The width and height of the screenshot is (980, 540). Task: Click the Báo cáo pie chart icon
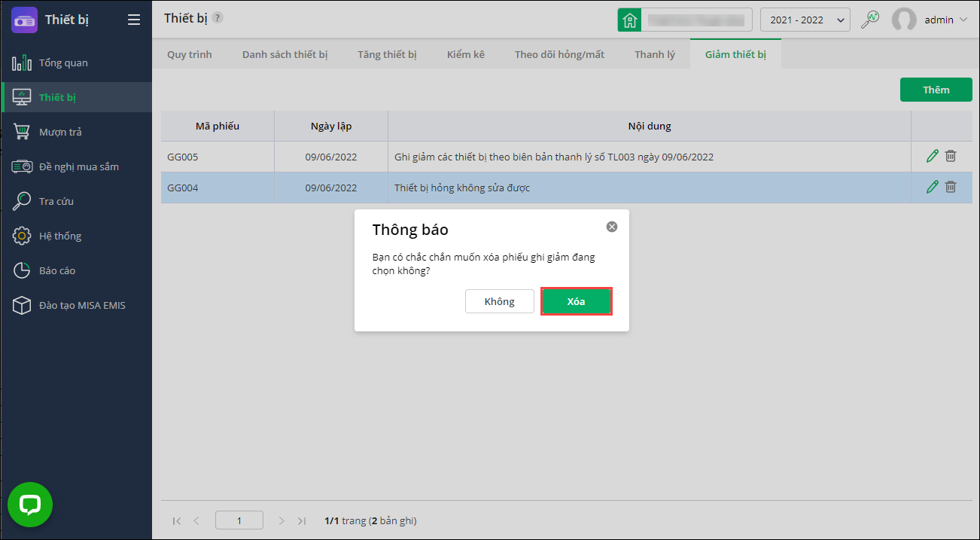[x=22, y=270]
